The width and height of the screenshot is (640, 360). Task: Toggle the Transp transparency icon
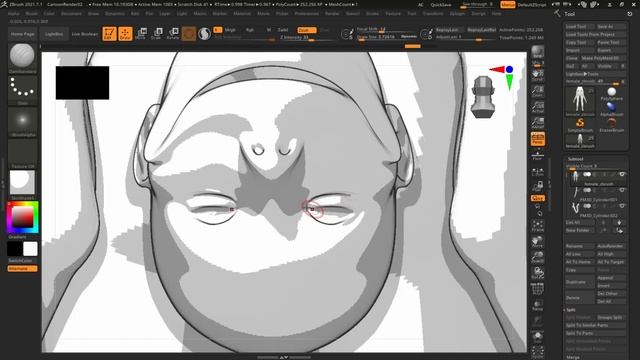[538, 305]
